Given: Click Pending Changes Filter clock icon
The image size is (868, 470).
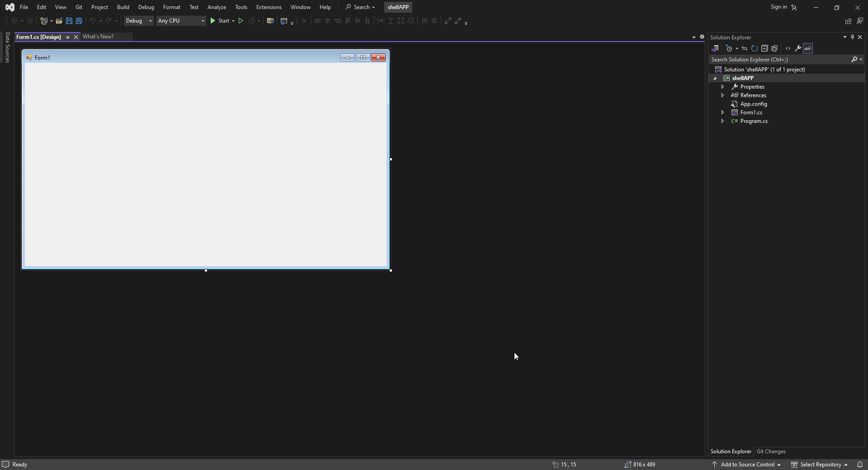Looking at the screenshot, I should pyautogui.click(x=729, y=48).
